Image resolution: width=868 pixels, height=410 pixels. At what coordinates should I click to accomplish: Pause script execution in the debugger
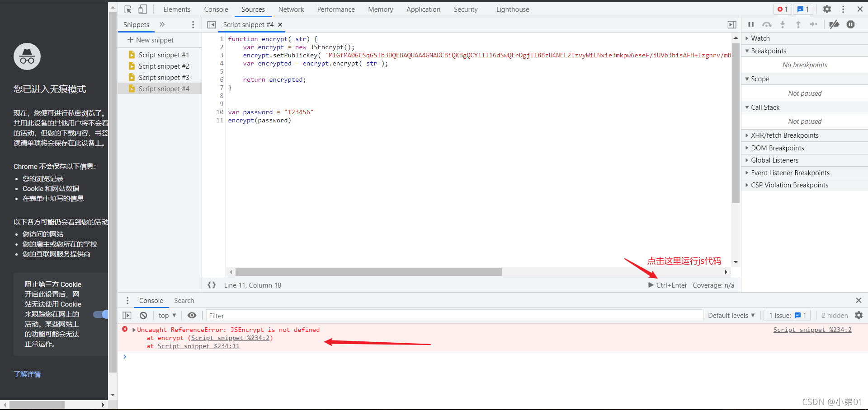pos(750,25)
